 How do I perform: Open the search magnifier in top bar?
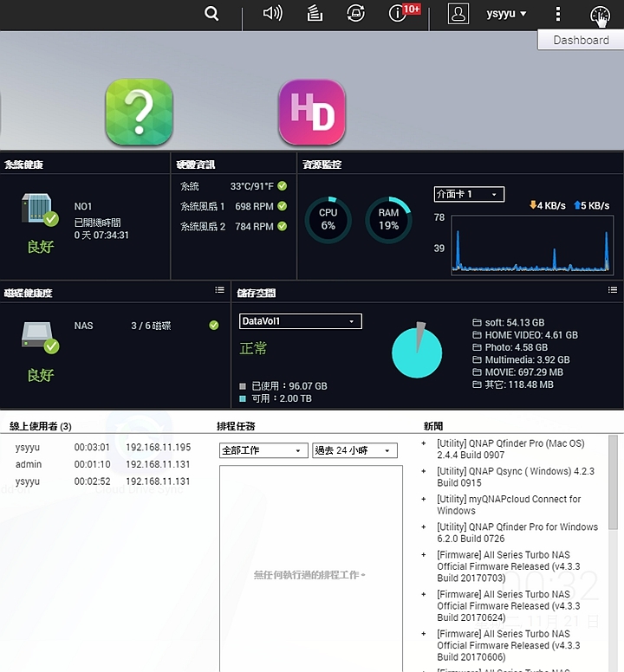point(211,14)
